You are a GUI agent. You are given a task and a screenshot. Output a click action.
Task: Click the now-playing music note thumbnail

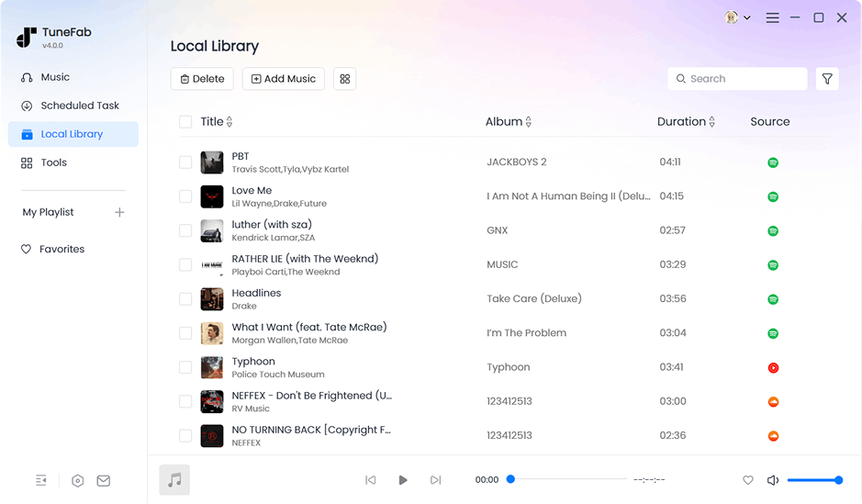(x=174, y=480)
